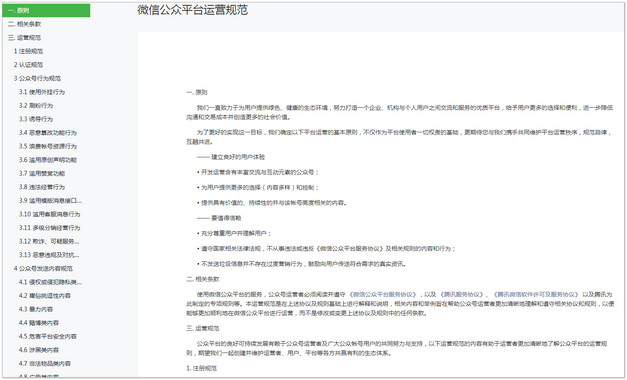Select 3.6 滥用原创声明功能 in the outline

click(48, 160)
